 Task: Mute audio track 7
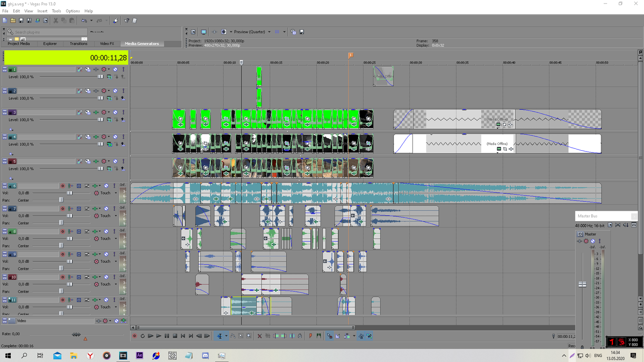point(106,209)
